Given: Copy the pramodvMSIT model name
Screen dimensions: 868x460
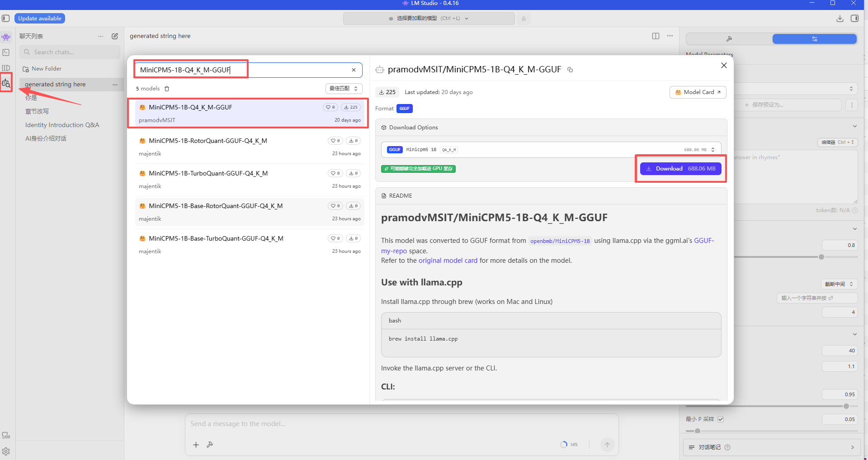Looking at the screenshot, I should [570, 70].
